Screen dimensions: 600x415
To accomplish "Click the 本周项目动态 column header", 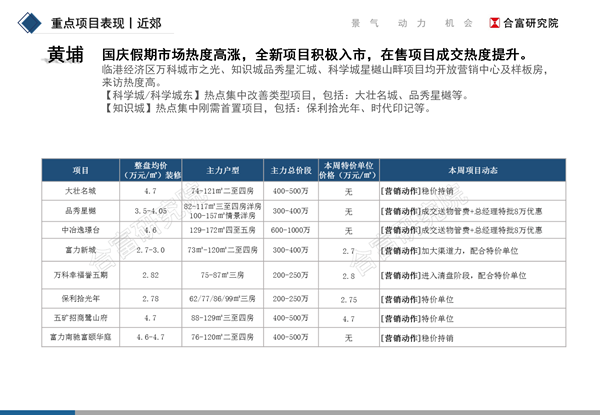I will tap(473, 170).
